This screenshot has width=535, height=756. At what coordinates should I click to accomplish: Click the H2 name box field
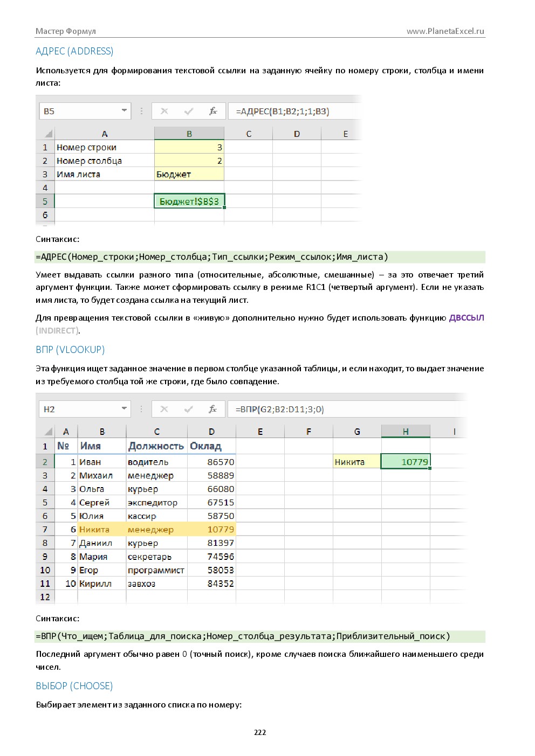pyautogui.click(x=85, y=409)
